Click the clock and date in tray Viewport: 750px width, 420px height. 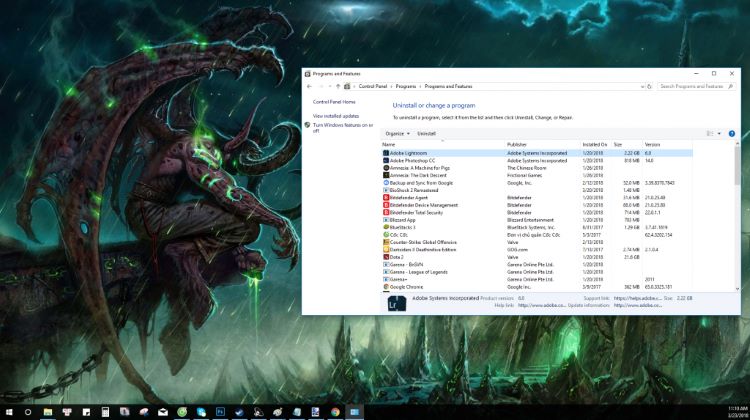coord(738,412)
